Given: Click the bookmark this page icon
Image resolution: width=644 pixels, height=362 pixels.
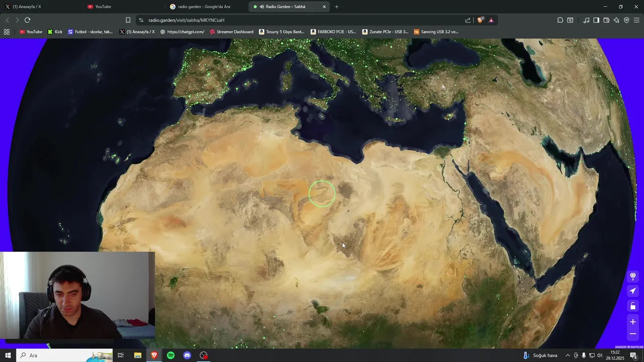Looking at the screenshot, I should tap(128, 20).
